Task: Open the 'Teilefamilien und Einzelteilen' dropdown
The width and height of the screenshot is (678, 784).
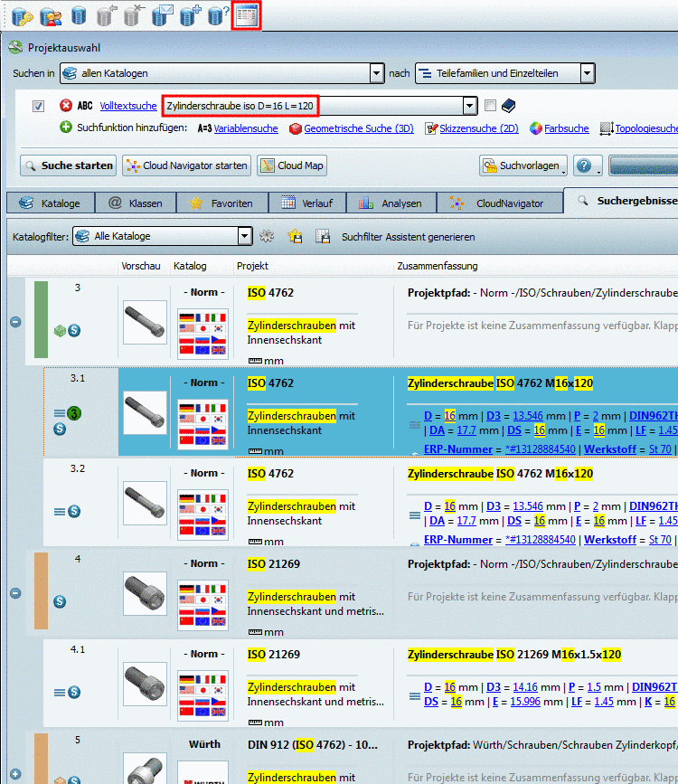Action: pos(588,73)
